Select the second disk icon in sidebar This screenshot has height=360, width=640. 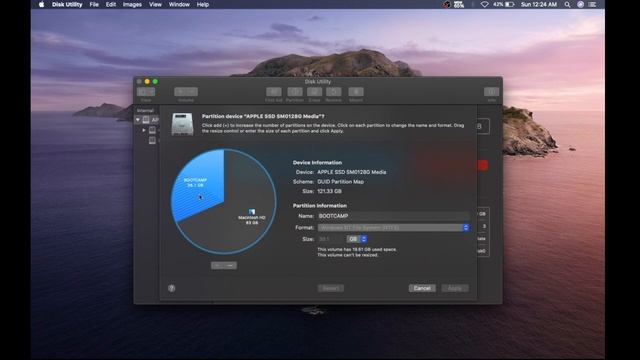pos(152,130)
